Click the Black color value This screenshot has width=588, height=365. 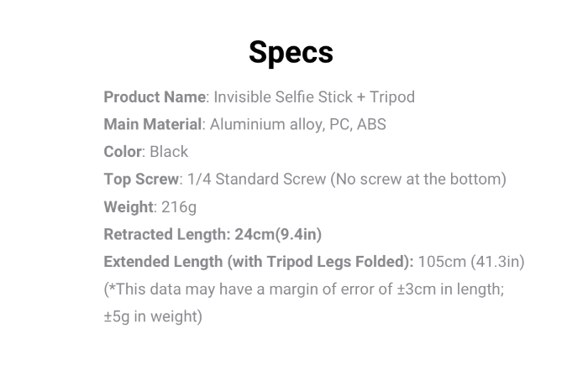click(169, 152)
